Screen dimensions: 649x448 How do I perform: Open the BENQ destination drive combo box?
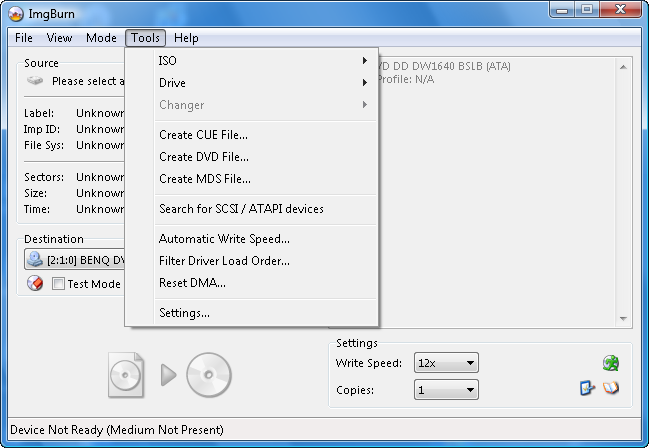pyautogui.click(x=75, y=260)
